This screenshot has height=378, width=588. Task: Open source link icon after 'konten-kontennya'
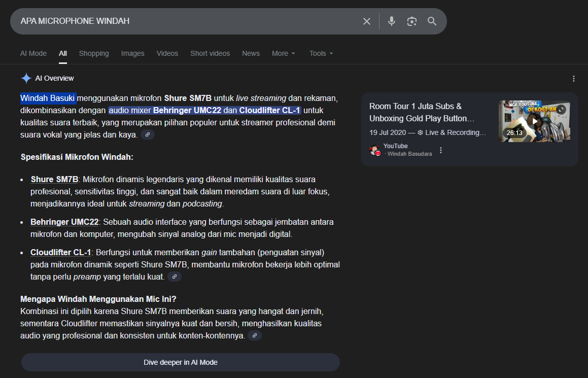(x=255, y=335)
